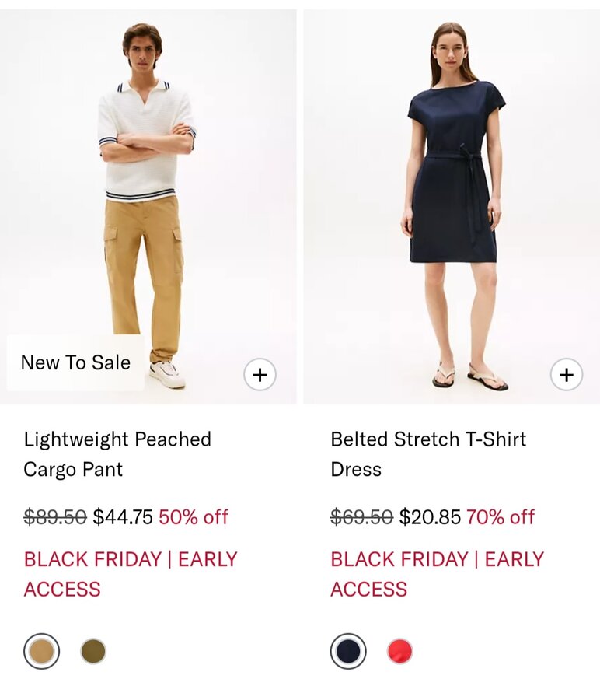Screen dimensions: 600x700
Task: Pick the red dress color swatch
Action: pyautogui.click(x=399, y=651)
